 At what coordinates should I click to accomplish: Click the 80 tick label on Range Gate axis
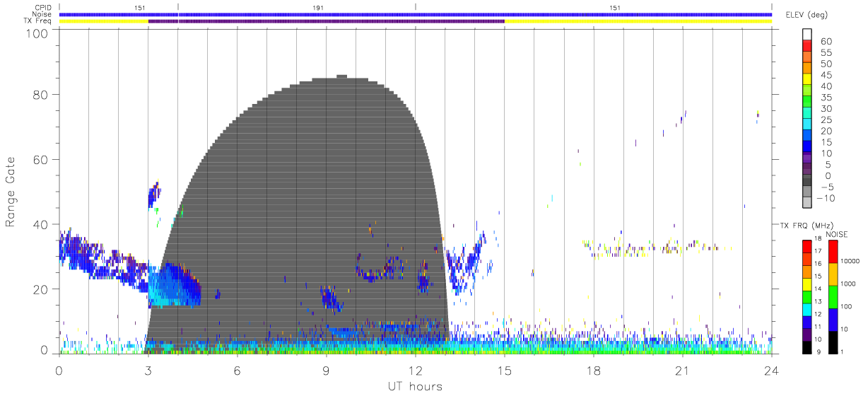[40, 94]
